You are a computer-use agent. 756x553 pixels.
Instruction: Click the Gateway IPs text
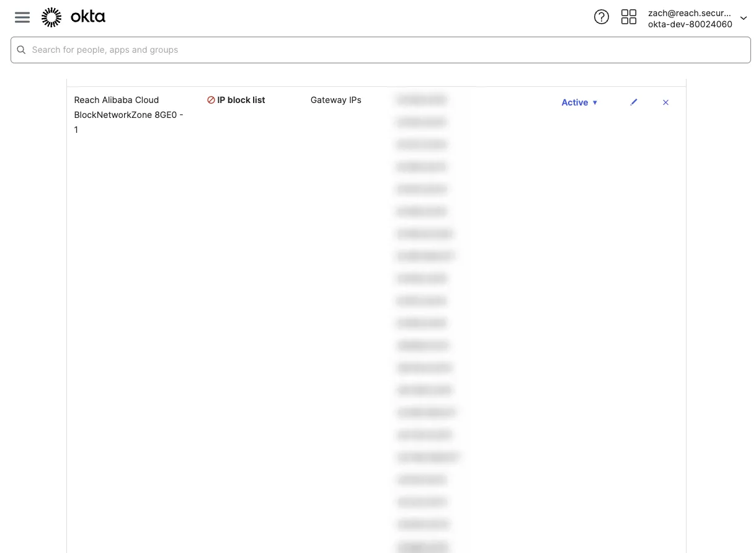point(336,100)
